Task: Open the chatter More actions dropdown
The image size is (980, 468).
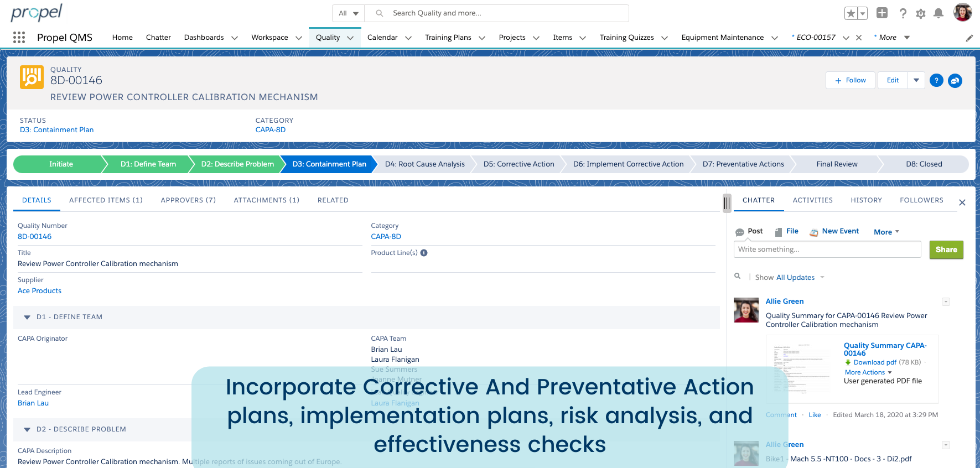Action: click(x=886, y=232)
